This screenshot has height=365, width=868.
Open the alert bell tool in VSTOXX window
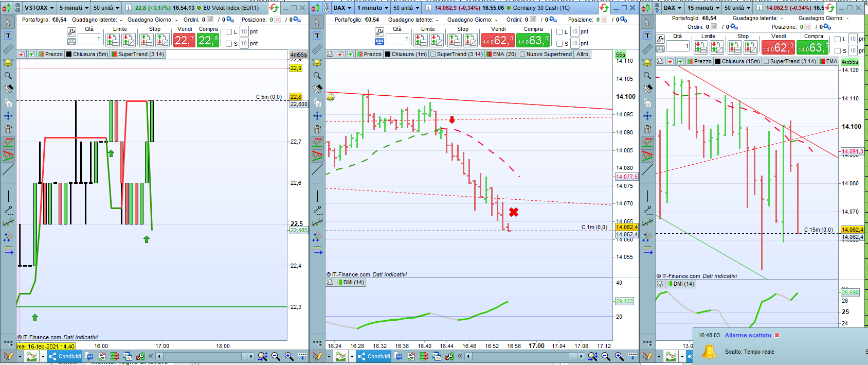pos(8,62)
